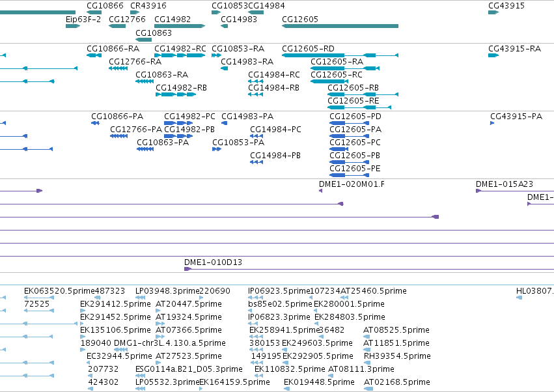Click EST label AT25460.5prime
Viewport: 554px width, 392px height.
(x=374, y=291)
